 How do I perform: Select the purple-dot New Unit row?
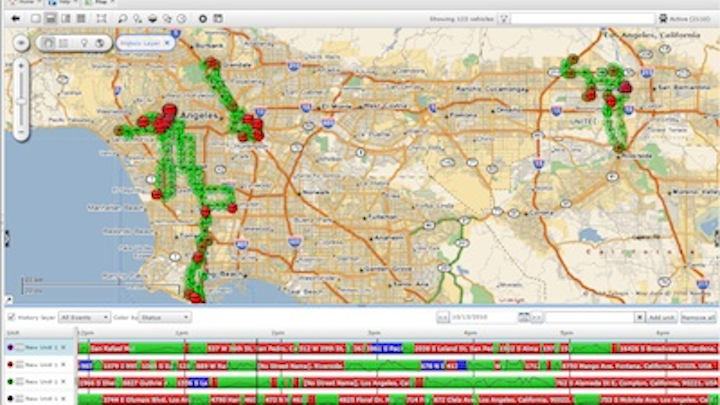click(39, 348)
